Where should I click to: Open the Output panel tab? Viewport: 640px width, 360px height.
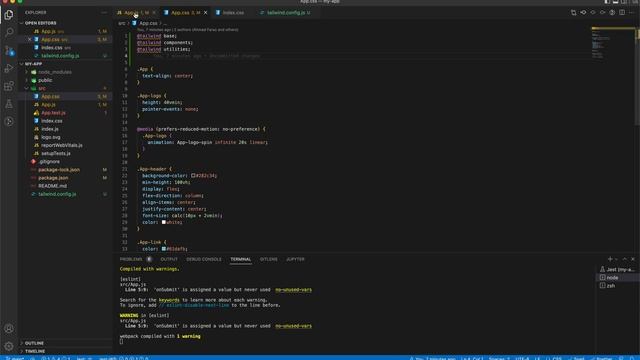point(169,259)
